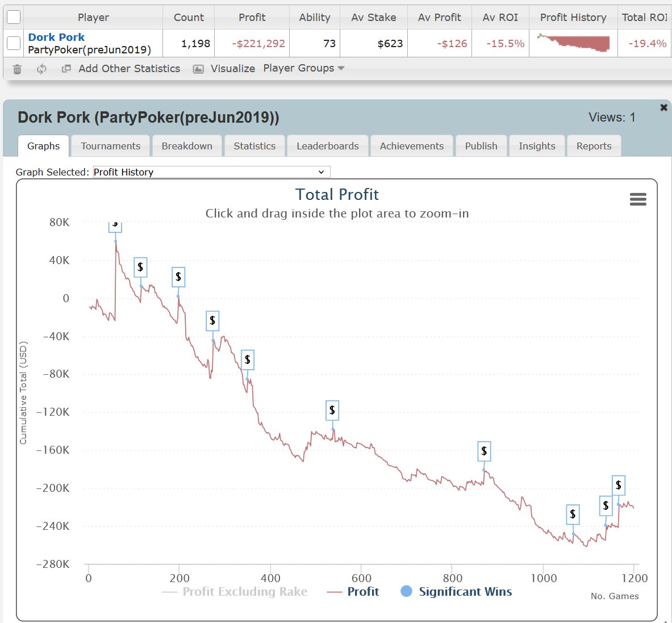
Task: Delete the selected player entry
Action: tap(17, 68)
